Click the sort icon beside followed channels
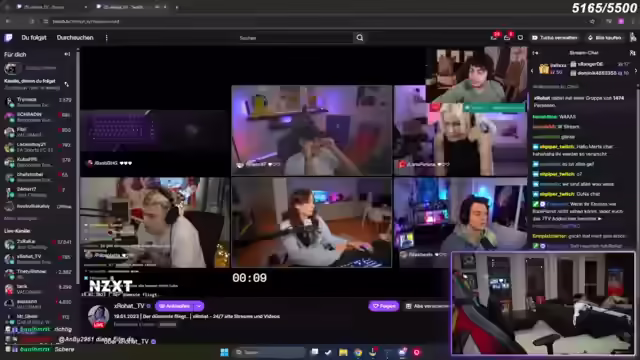Viewport: 640px width, 360px height. tap(67, 84)
